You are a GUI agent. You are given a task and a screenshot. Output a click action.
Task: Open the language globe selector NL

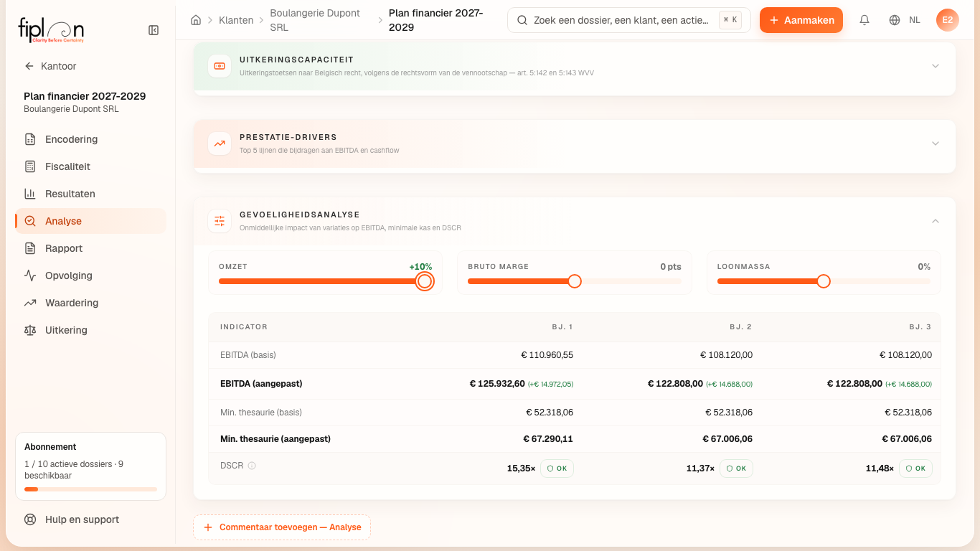coord(905,20)
